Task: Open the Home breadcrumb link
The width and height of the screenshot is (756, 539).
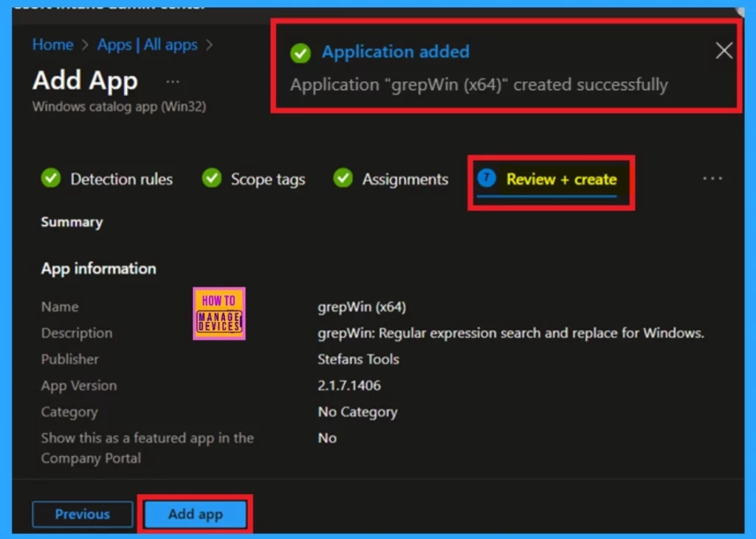Action: tap(52, 45)
